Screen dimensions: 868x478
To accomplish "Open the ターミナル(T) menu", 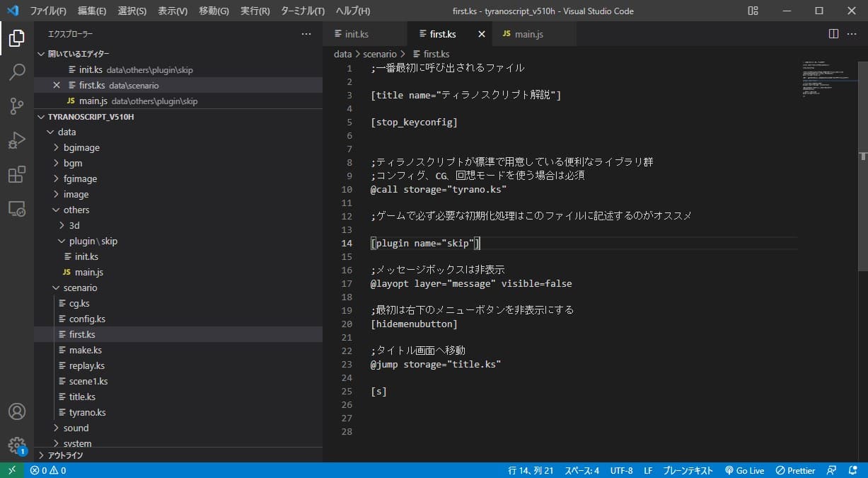I will tap(302, 11).
